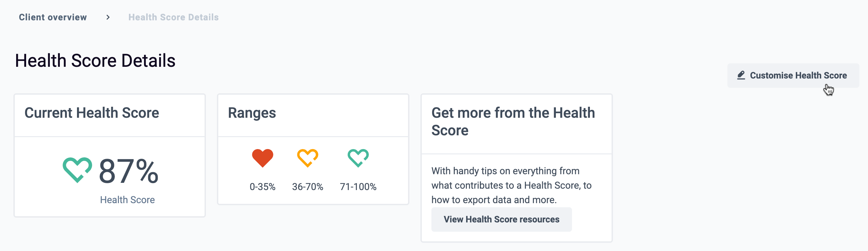Click the Ranges card heading
Viewport: 868px width, 251px height.
[252, 113]
